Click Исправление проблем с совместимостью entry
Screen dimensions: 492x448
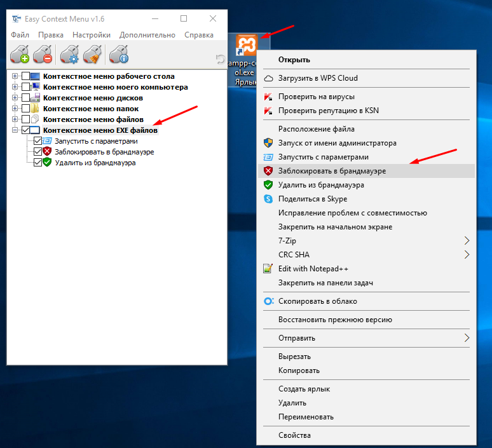click(x=366, y=213)
